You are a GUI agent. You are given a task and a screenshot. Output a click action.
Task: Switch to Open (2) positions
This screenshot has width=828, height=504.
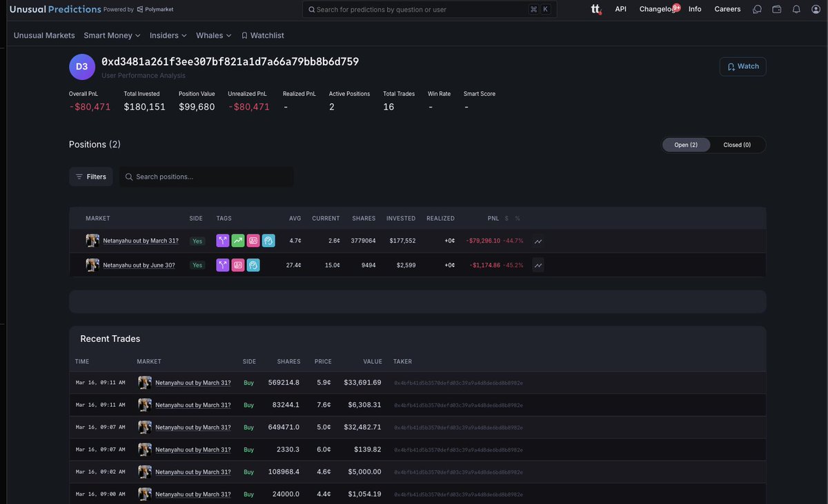click(686, 145)
